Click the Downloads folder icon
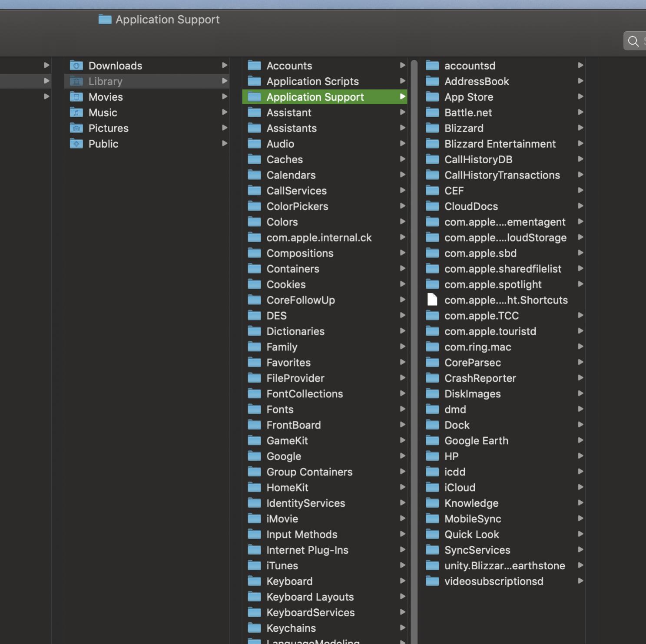Image resolution: width=646 pixels, height=644 pixels. pos(76,66)
